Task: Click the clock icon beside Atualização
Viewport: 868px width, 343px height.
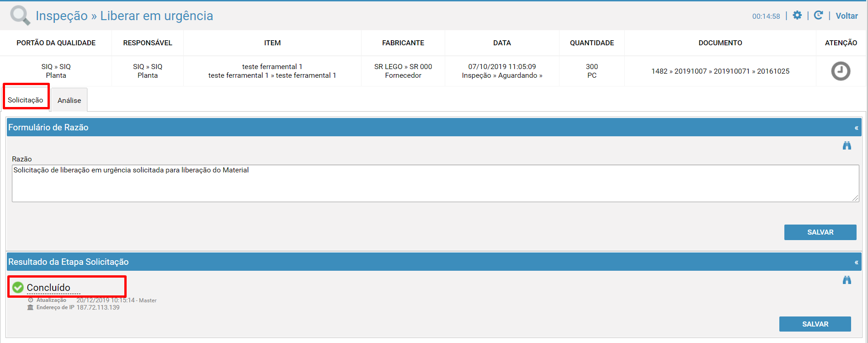Action: point(31,300)
